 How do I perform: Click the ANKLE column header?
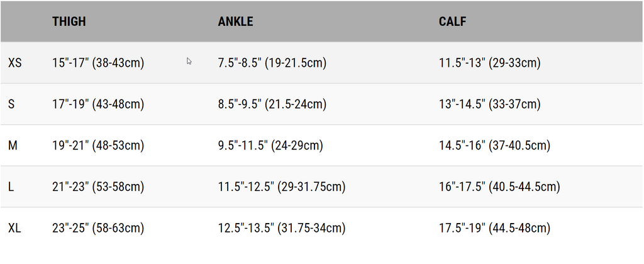(x=235, y=21)
